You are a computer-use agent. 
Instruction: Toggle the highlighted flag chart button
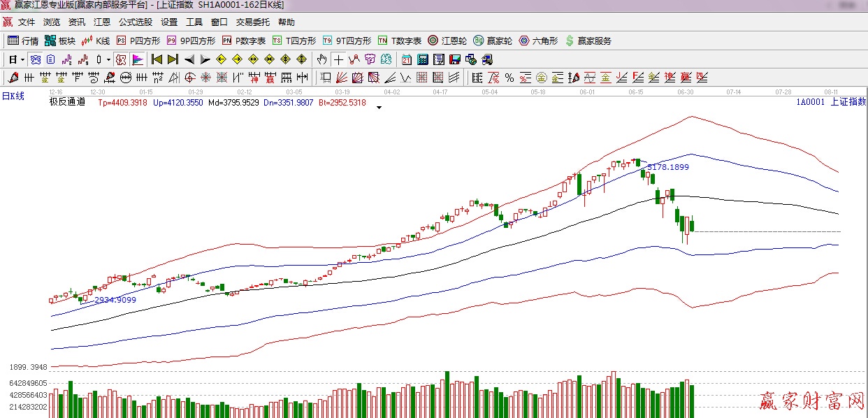coord(138,59)
